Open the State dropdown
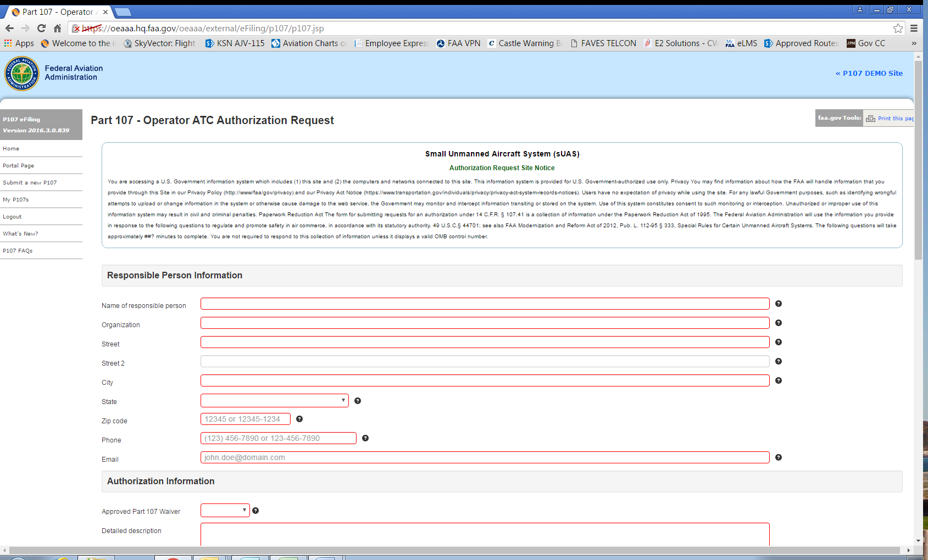The width and height of the screenshot is (928, 560). click(x=275, y=400)
